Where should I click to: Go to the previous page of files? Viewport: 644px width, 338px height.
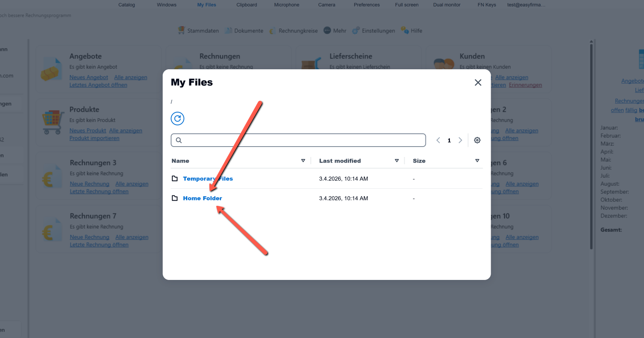pos(438,140)
